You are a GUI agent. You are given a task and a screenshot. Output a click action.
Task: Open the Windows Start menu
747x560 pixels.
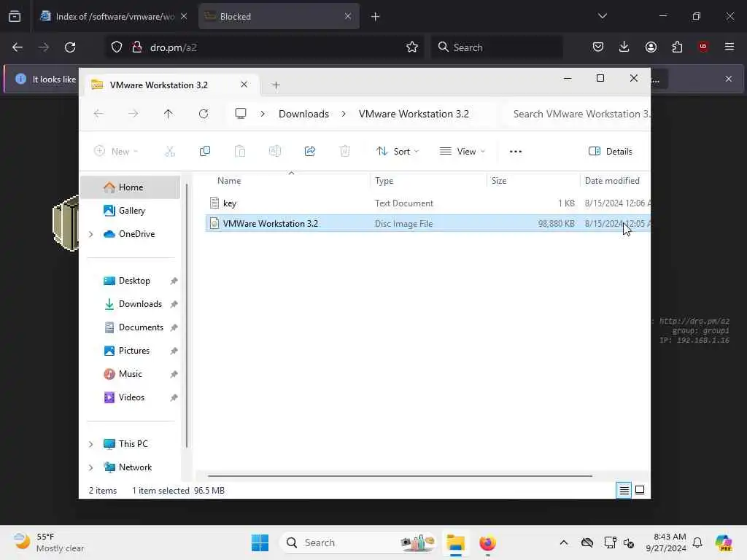(x=260, y=542)
